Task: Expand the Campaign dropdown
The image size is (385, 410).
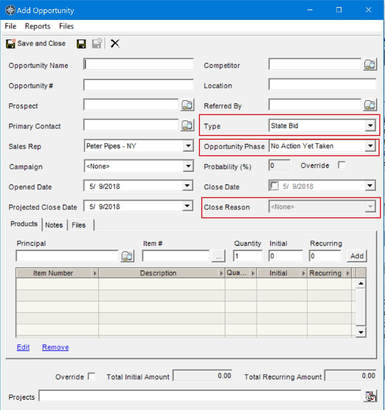Action: tap(188, 166)
